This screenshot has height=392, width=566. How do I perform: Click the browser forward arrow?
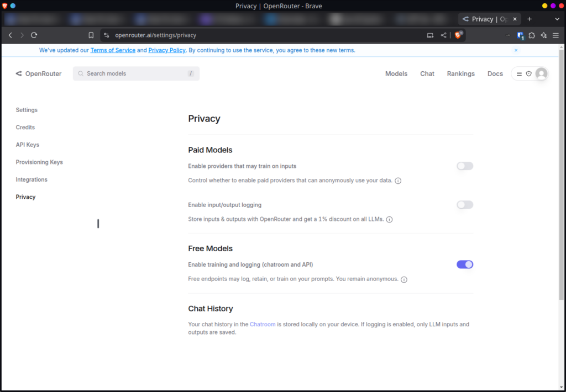point(22,35)
